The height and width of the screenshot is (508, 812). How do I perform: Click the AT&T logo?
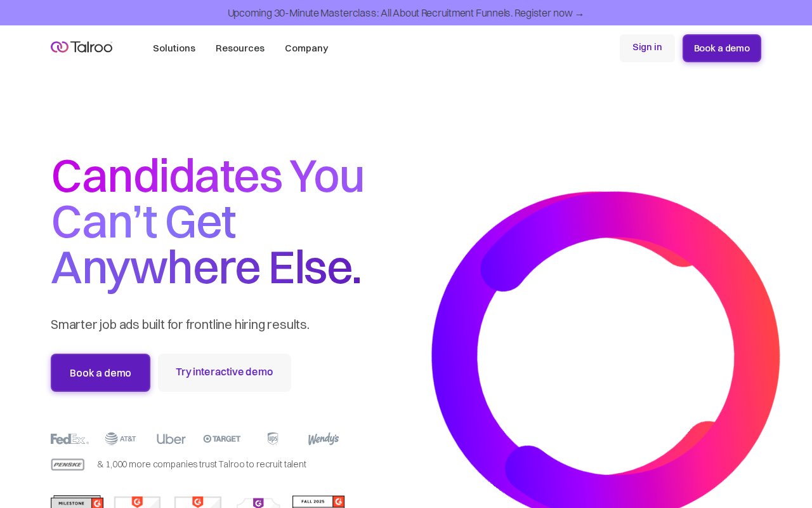[x=121, y=439]
